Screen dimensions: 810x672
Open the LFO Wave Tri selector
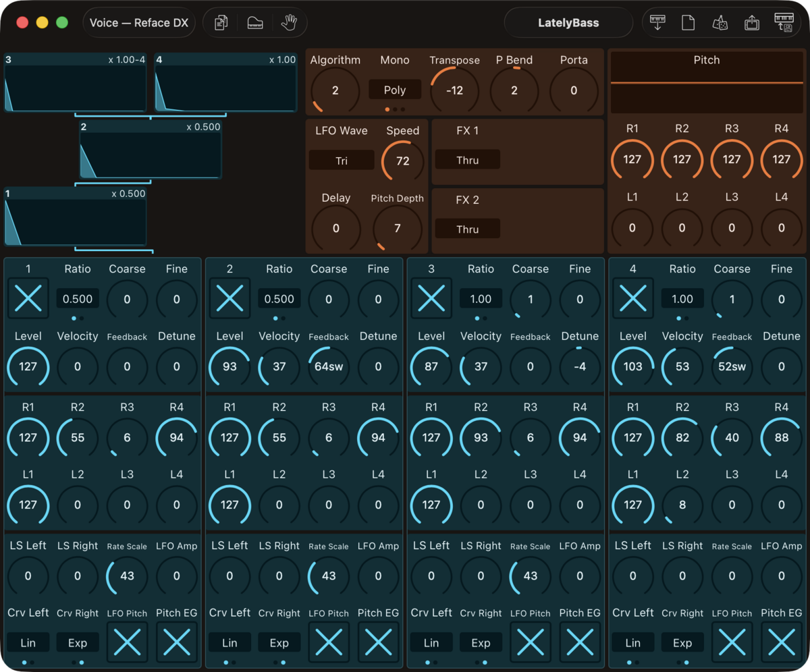[x=342, y=161]
